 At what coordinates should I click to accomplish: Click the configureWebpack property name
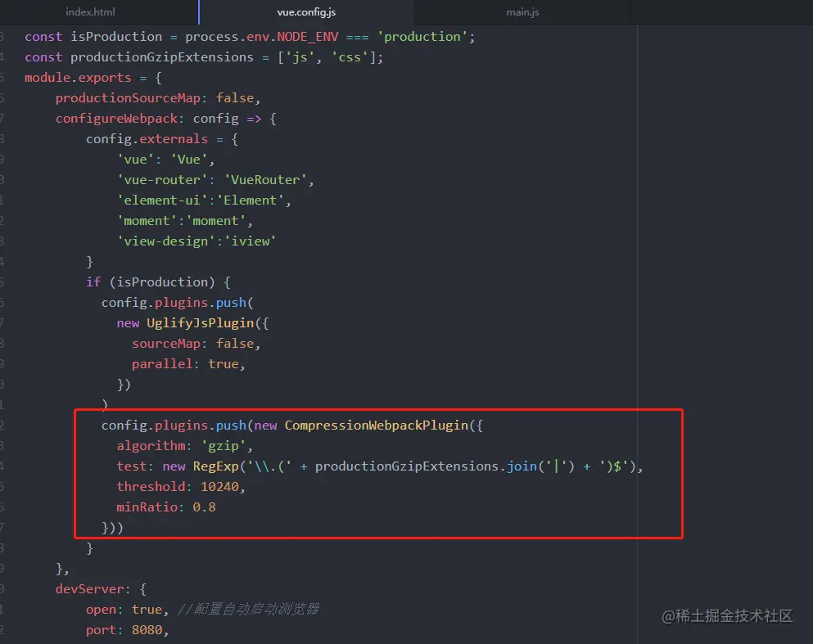tap(116, 119)
